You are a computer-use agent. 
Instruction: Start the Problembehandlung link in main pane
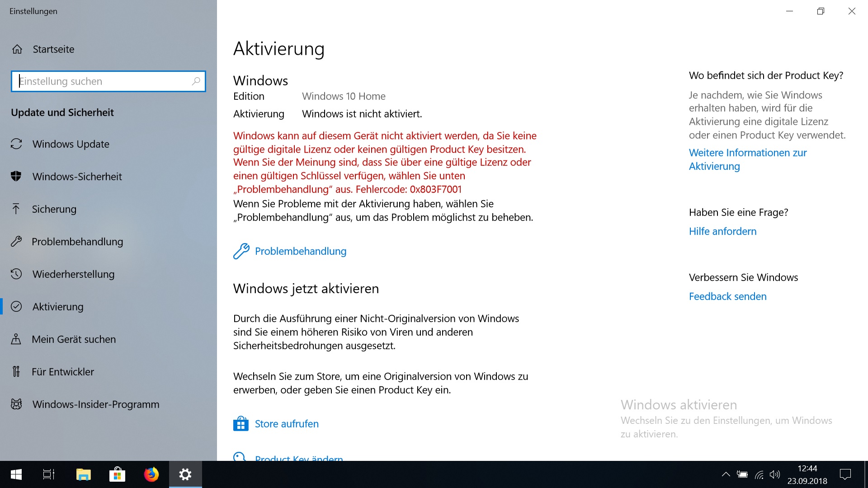[x=300, y=251]
